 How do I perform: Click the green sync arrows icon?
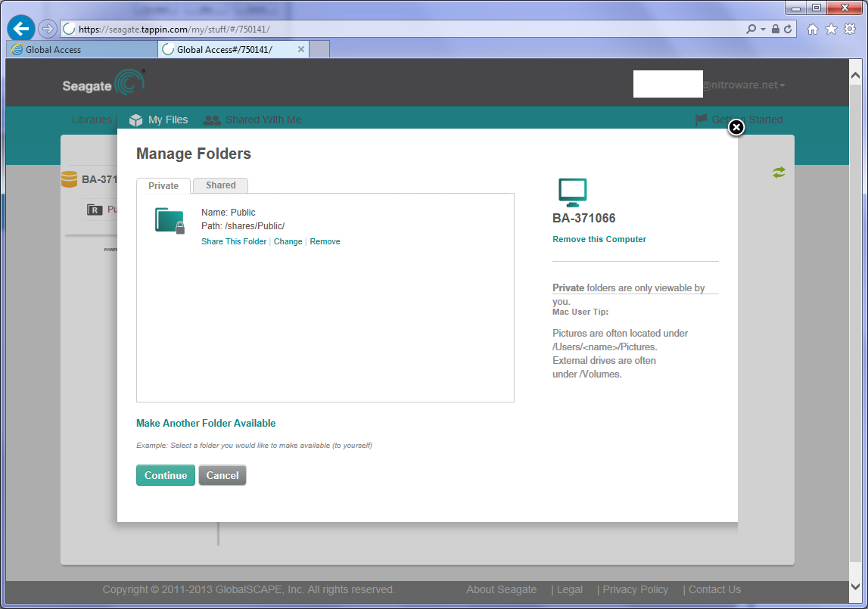point(779,172)
